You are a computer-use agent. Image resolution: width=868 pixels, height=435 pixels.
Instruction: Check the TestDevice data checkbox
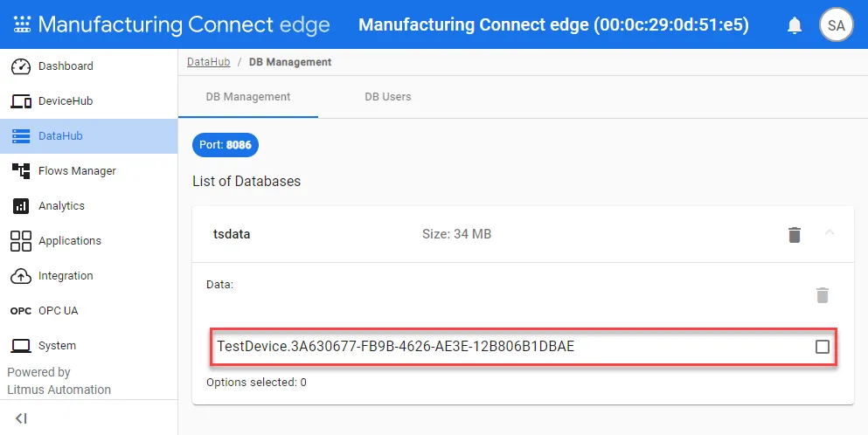click(x=823, y=347)
